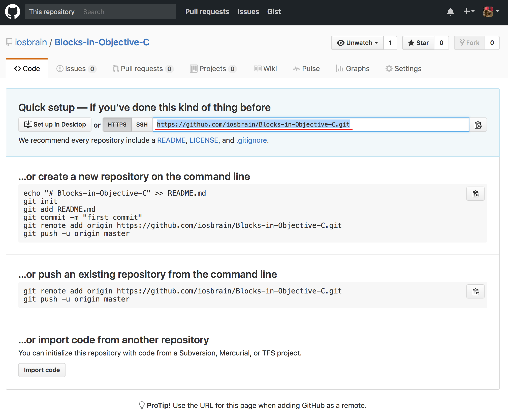Select the HTTPS protocol
This screenshot has height=420, width=508.
point(117,124)
